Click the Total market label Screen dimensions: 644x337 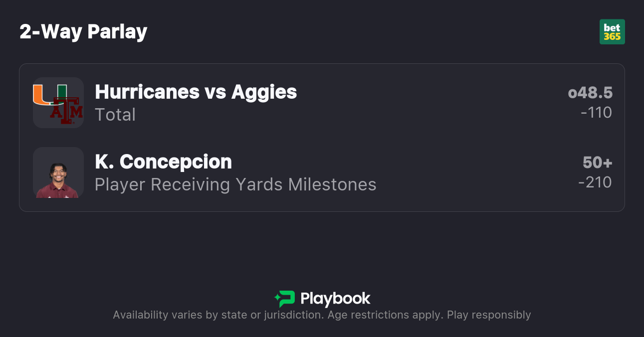(115, 115)
